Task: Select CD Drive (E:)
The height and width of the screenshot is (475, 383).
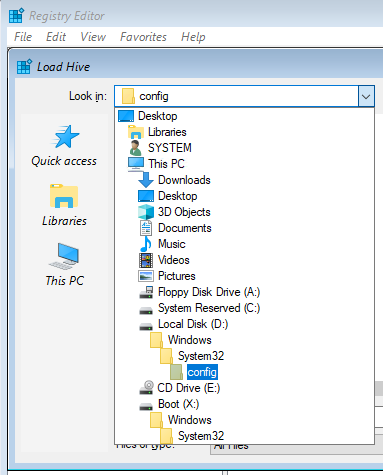Action: [x=244, y=388]
